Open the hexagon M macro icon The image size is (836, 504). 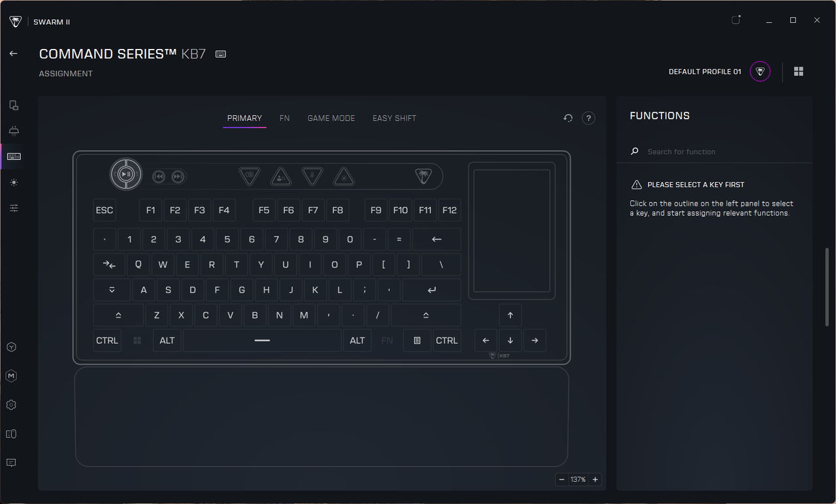click(x=11, y=376)
